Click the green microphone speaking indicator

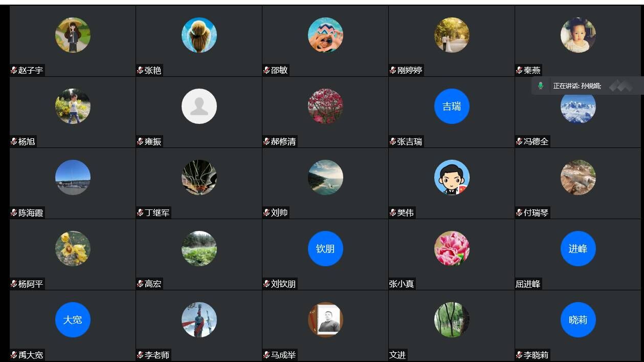pyautogui.click(x=540, y=86)
